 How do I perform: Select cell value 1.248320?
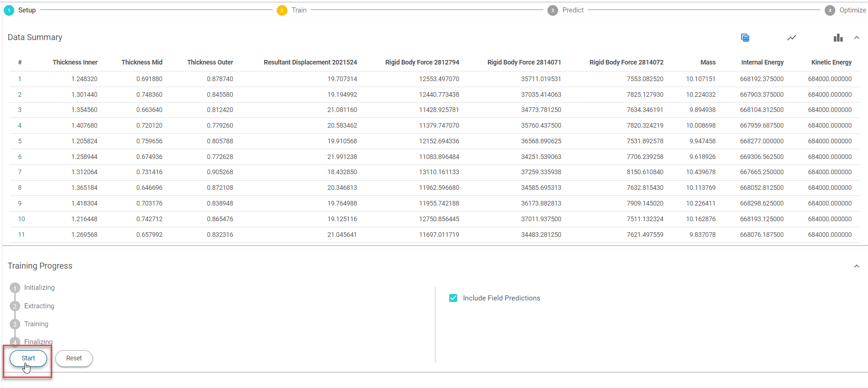84,79
